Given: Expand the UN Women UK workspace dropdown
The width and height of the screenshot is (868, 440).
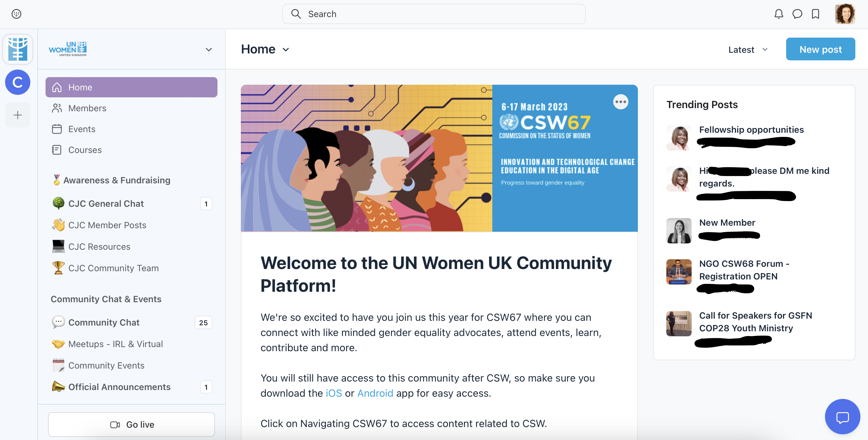Looking at the screenshot, I should tap(208, 49).
